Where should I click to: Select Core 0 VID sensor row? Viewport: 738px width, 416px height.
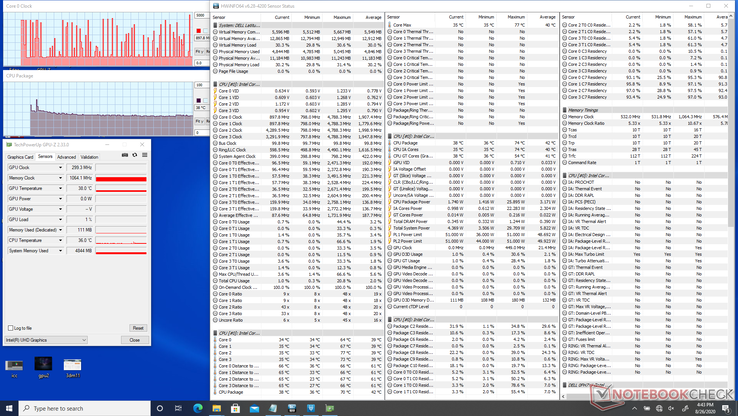point(298,91)
